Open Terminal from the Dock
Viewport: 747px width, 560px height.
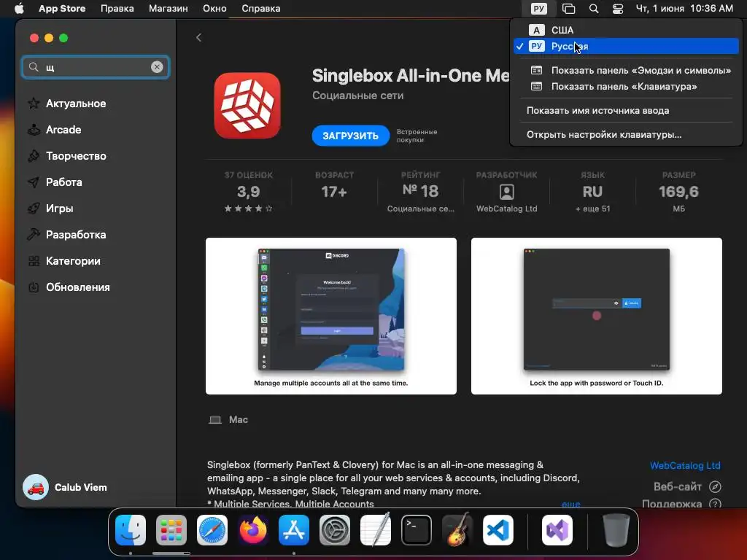(x=417, y=530)
